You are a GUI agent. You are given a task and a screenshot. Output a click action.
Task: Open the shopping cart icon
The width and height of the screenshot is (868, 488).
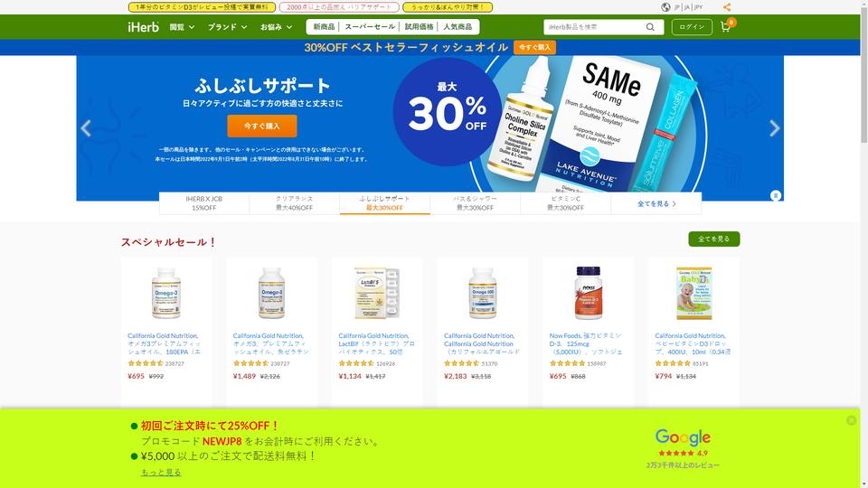726,26
